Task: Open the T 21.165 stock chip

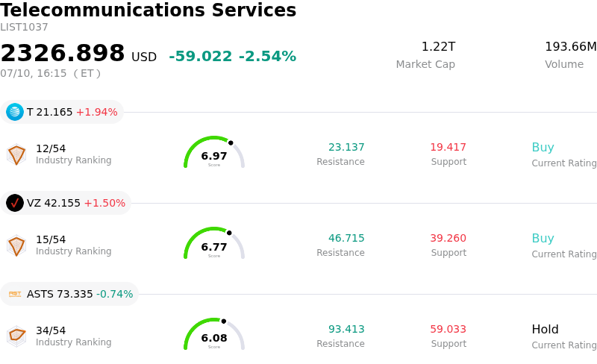Action: coord(62,112)
